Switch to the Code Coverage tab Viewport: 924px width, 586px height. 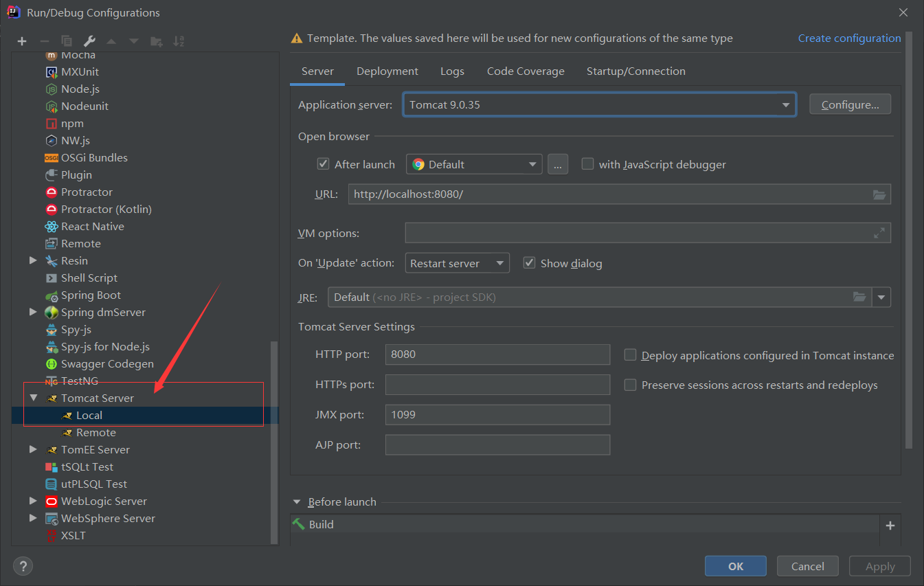(x=526, y=71)
